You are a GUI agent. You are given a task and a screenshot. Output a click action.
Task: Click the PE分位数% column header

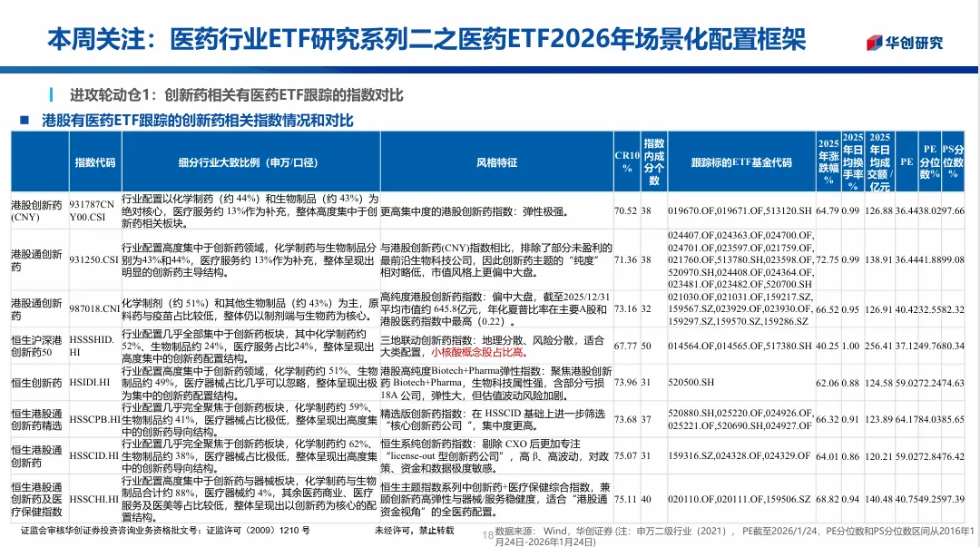point(930,161)
